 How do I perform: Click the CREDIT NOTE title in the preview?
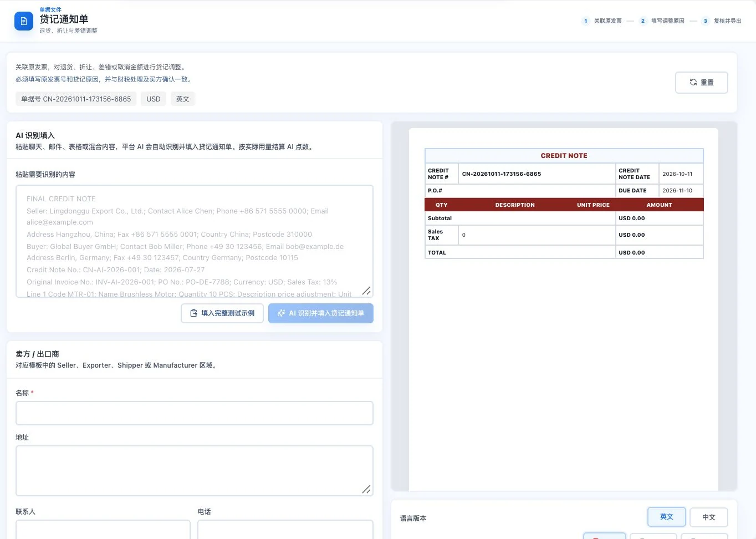tap(564, 156)
